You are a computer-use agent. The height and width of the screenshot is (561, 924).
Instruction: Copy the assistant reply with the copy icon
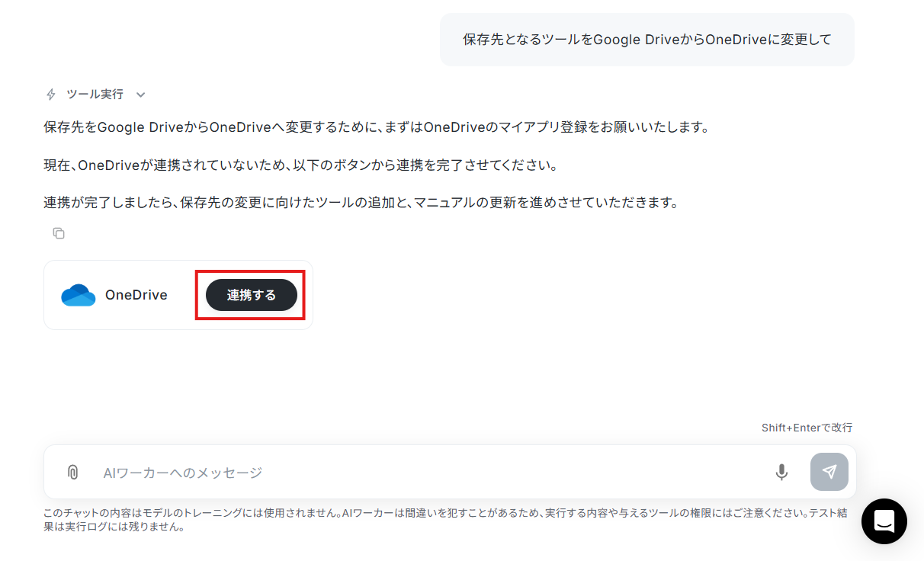coord(59,233)
